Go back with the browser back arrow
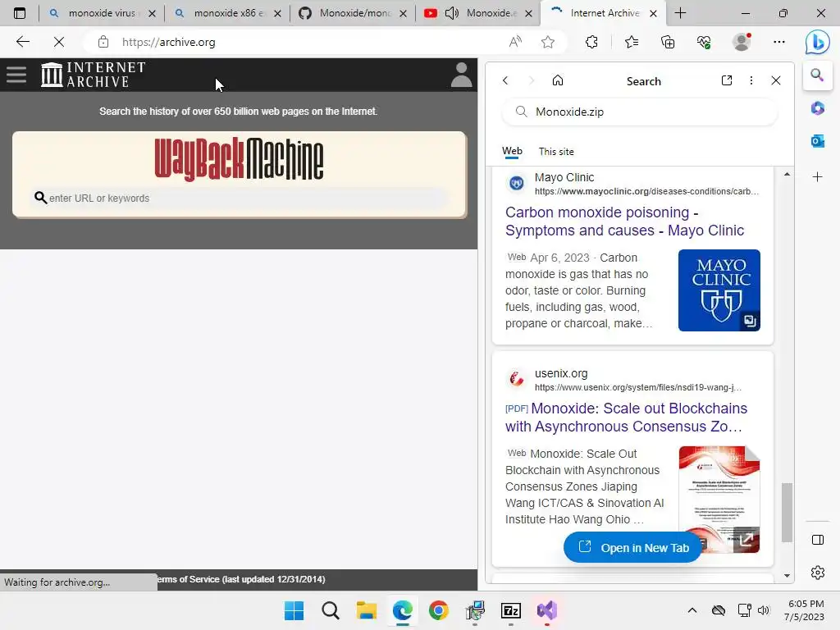The image size is (840, 630). (x=22, y=42)
